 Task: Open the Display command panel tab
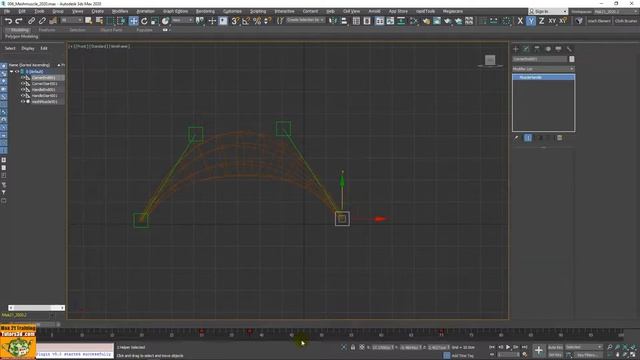tap(558, 49)
